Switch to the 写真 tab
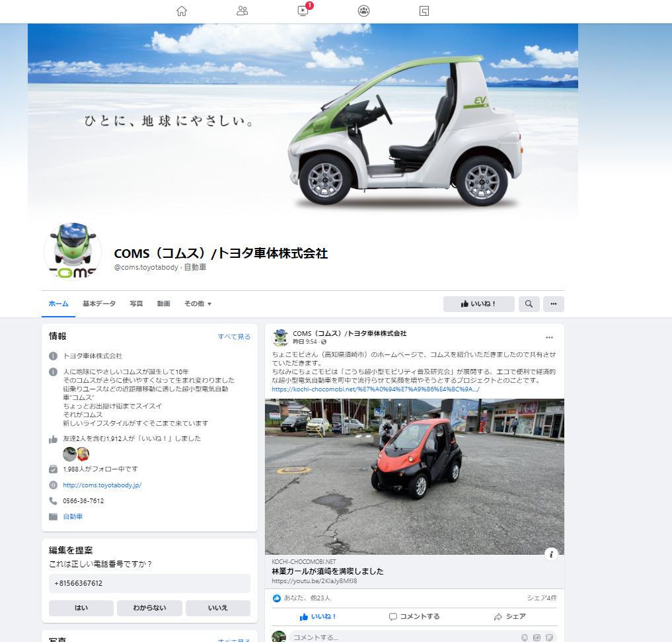The height and width of the screenshot is (642, 672). (136, 304)
